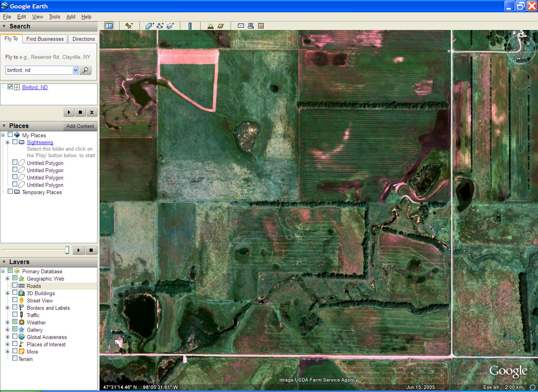Image resolution: width=538 pixels, height=392 pixels.
Task: Click the Geographic Web green star icon
Action: tap(22, 279)
